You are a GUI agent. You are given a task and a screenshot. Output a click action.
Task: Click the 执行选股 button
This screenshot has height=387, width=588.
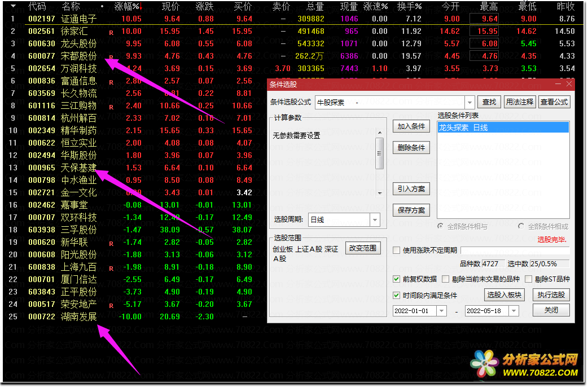(x=551, y=295)
